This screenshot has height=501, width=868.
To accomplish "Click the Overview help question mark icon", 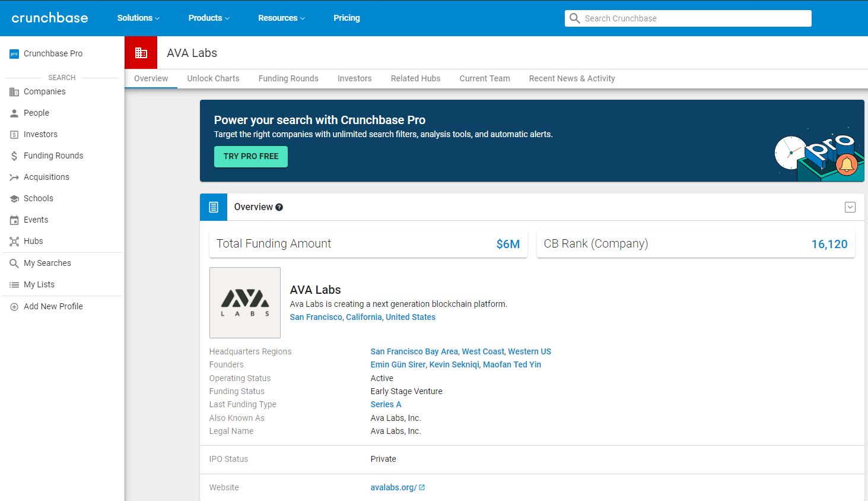I will coord(279,207).
